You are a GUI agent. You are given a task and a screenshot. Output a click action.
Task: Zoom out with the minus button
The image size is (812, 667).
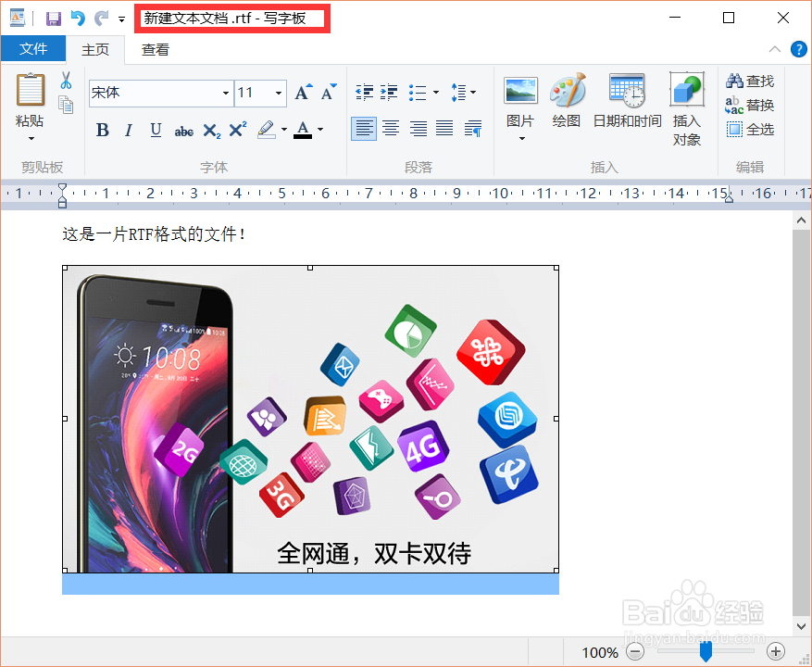pos(635,651)
